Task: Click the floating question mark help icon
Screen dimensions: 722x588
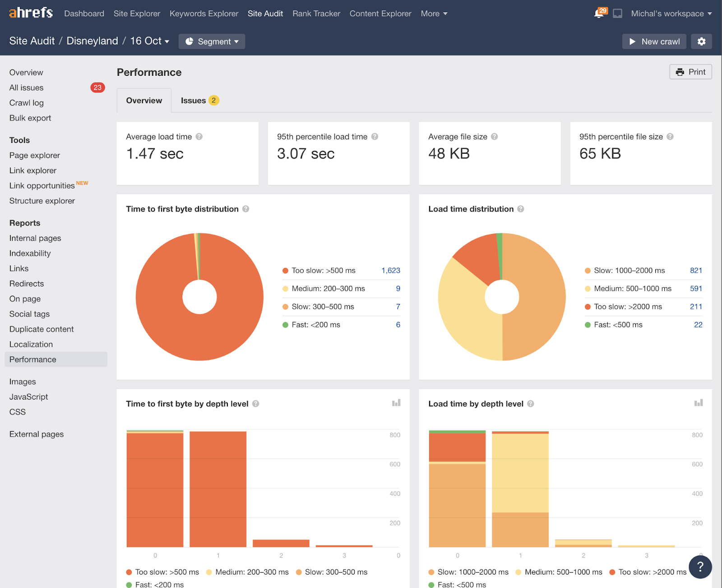Action: pos(700,567)
